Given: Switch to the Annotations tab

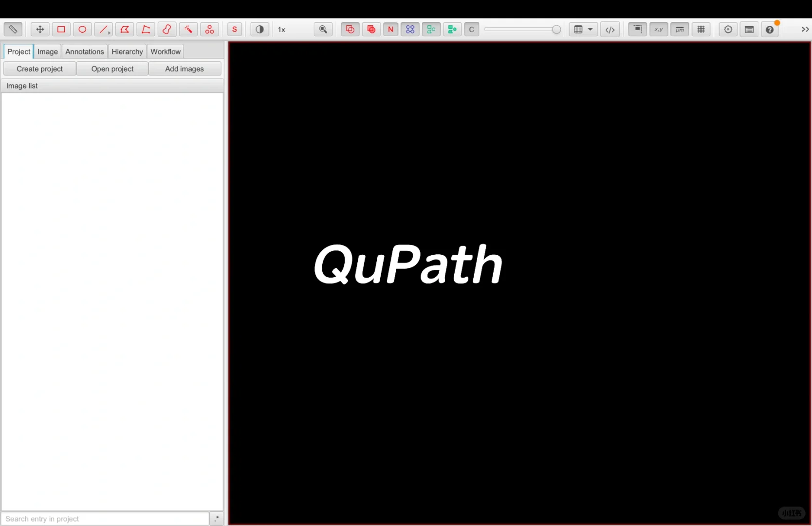Looking at the screenshot, I should [85, 52].
